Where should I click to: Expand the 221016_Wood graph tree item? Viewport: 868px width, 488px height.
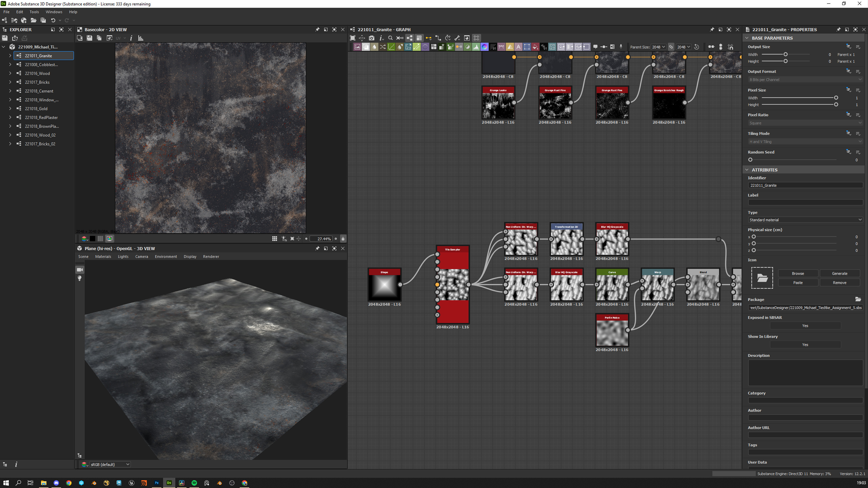pos(10,73)
